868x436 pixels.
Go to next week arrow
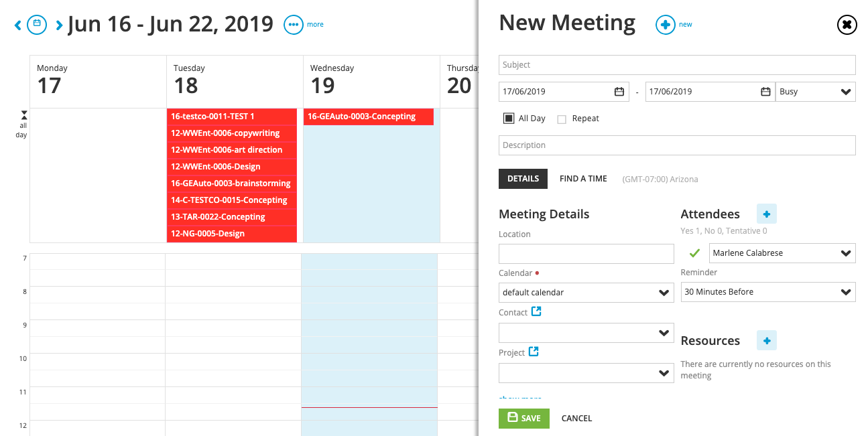pyautogui.click(x=59, y=25)
